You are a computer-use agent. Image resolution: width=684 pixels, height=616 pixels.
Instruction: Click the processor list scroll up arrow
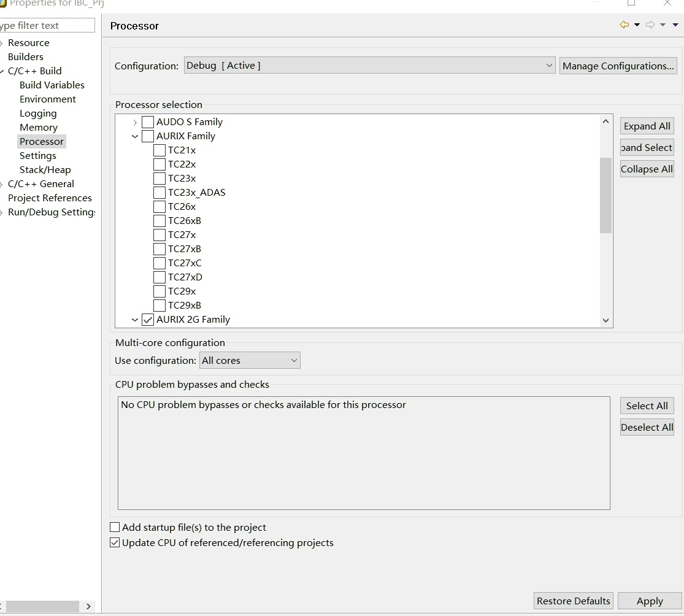[605, 121]
